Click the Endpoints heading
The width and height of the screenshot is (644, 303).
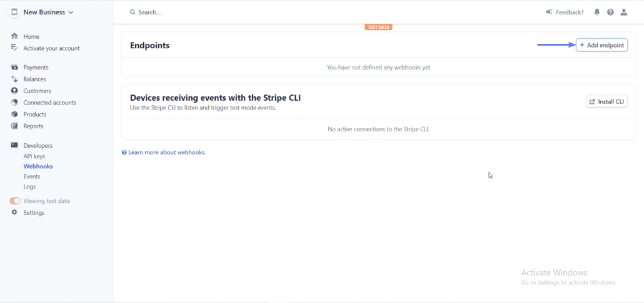click(149, 46)
